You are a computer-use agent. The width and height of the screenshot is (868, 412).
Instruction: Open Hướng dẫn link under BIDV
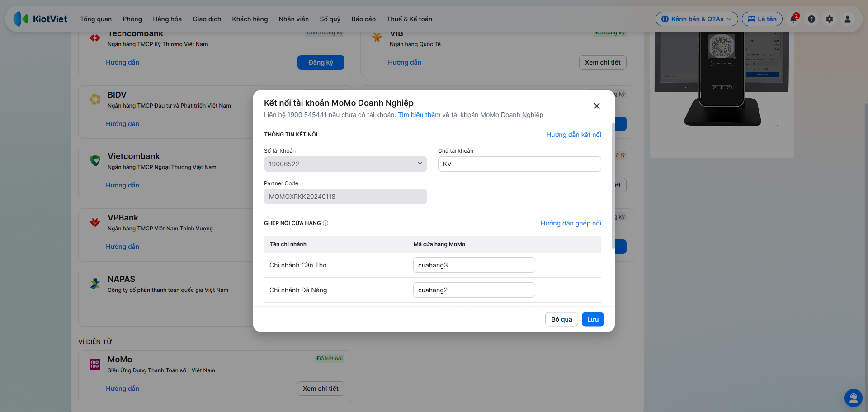123,124
